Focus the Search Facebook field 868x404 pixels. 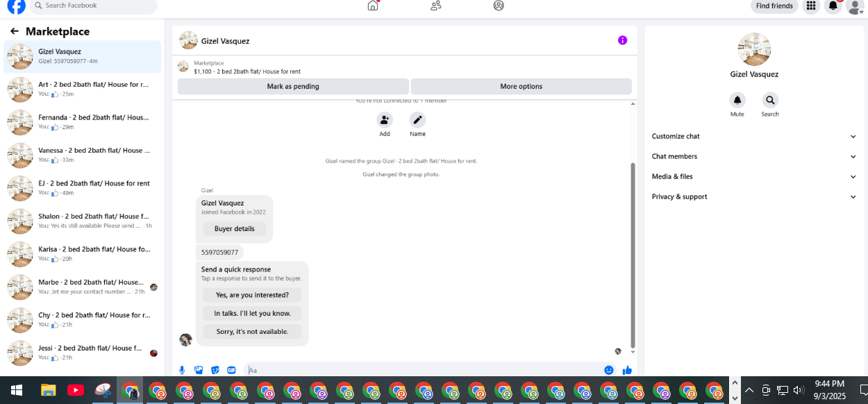(x=93, y=6)
